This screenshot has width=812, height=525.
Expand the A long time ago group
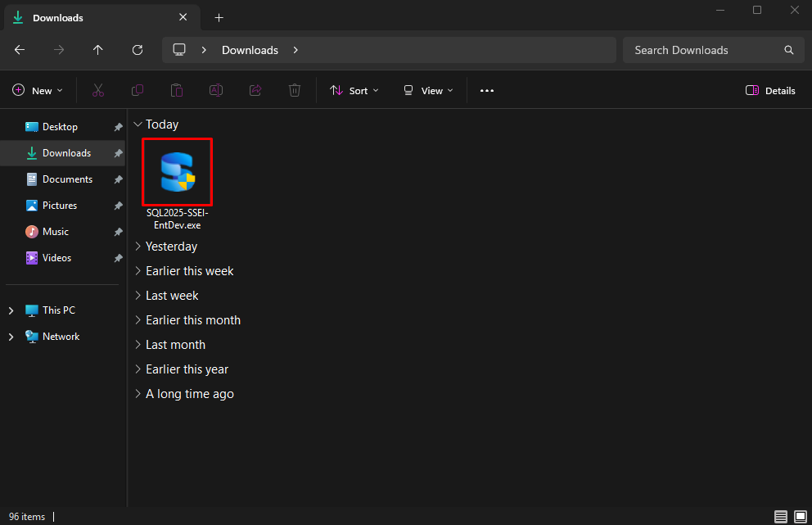(x=138, y=394)
